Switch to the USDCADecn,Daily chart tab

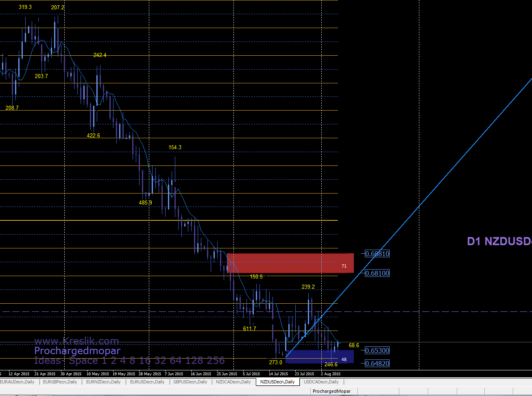pyautogui.click(x=321, y=382)
